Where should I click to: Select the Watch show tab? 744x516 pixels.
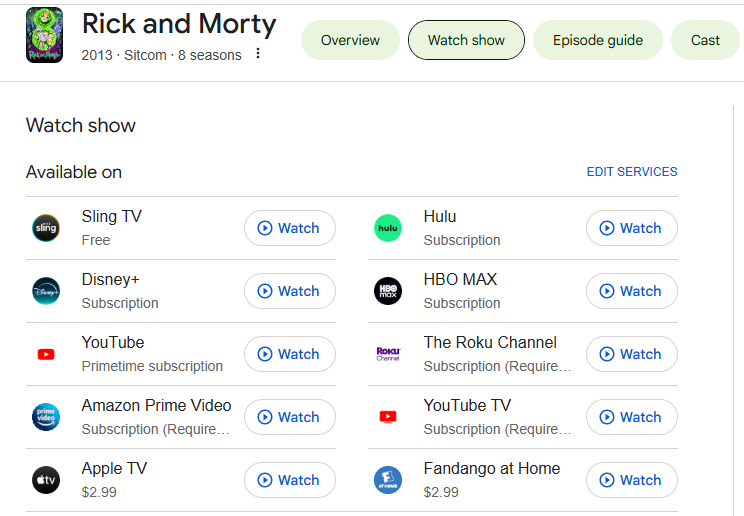click(x=466, y=40)
